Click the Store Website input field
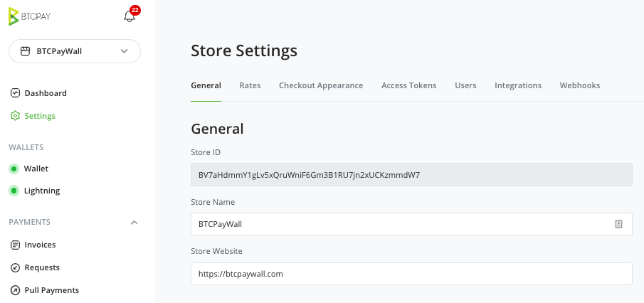The image size is (644, 303). 411,274
